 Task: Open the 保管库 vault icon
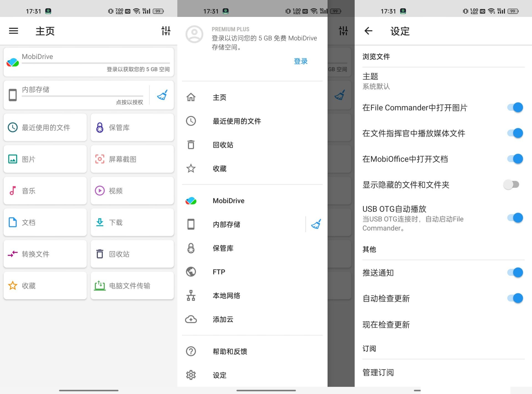(x=99, y=127)
